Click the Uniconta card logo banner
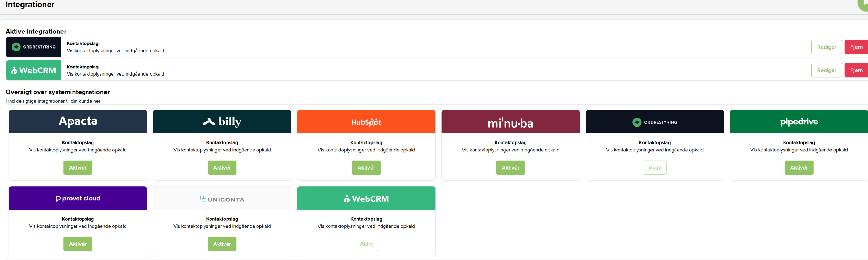The height and width of the screenshot is (260, 868). [222, 198]
